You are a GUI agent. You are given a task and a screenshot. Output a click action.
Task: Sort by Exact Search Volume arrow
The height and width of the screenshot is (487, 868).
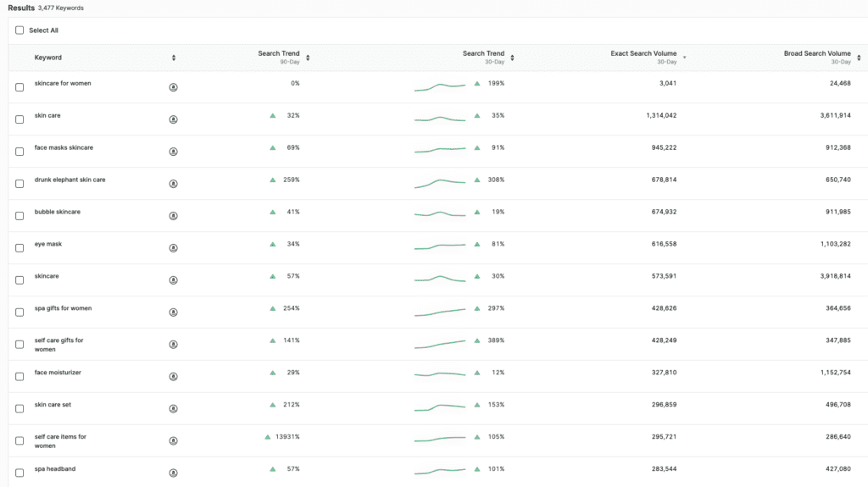(684, 58)
